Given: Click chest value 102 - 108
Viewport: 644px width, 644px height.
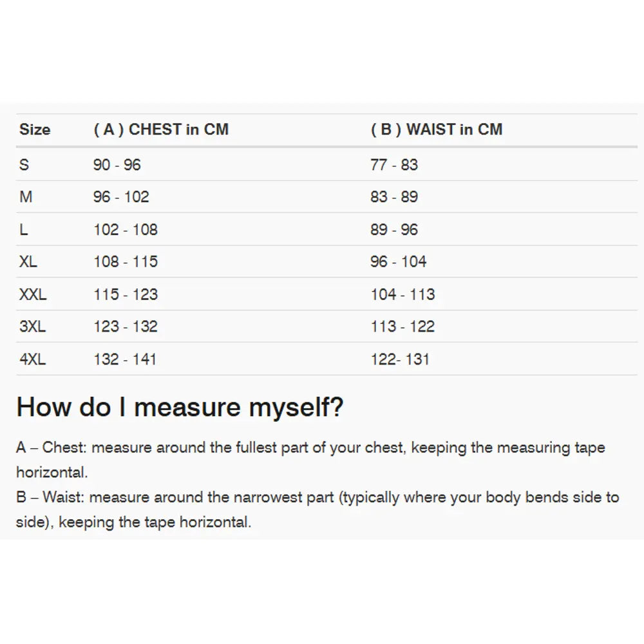Looking at the screenshot, I should 126,230.
